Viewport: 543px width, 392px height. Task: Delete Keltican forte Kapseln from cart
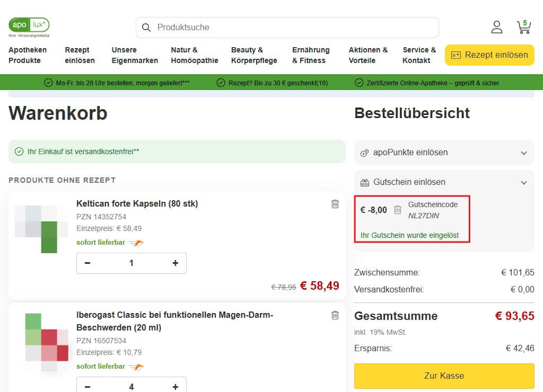coord(335,204)
